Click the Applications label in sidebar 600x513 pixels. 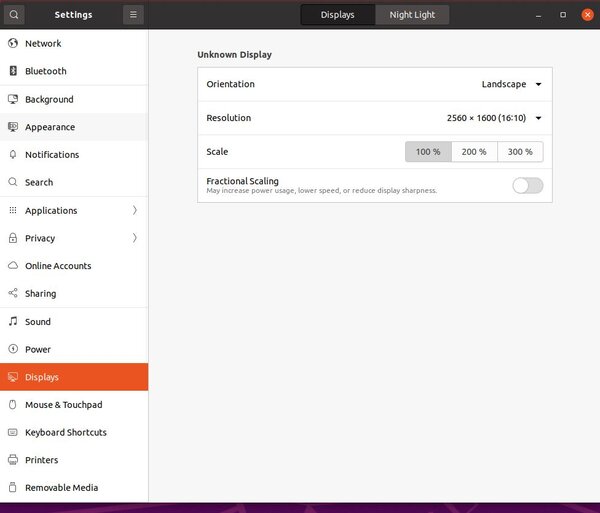pyautogui.click(x=51, y=210)
